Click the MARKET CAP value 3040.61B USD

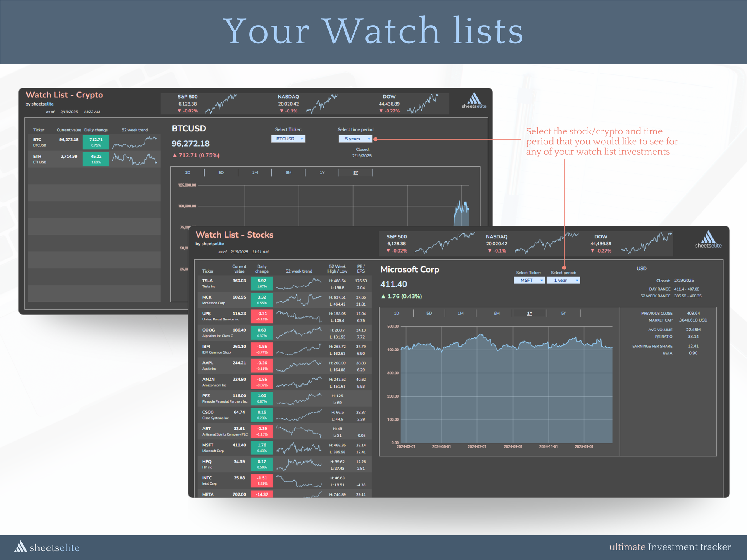693,320
